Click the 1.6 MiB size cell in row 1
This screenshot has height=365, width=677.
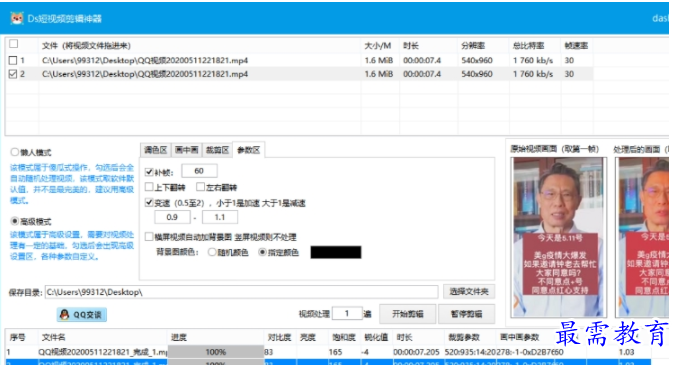tap(379, 60)
